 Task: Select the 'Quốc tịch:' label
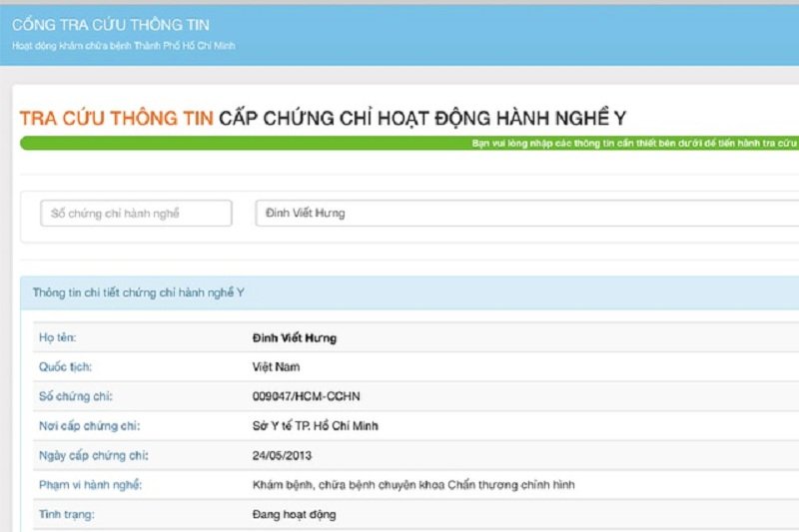[x=65, y=367]
